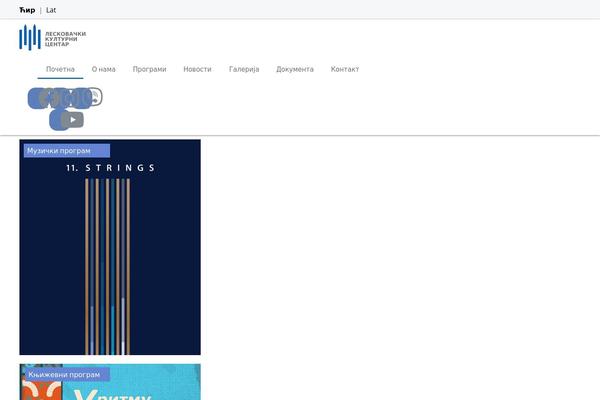The image size is (600, 400).
Task: Click the RSS feed icon
Action: 94,97
